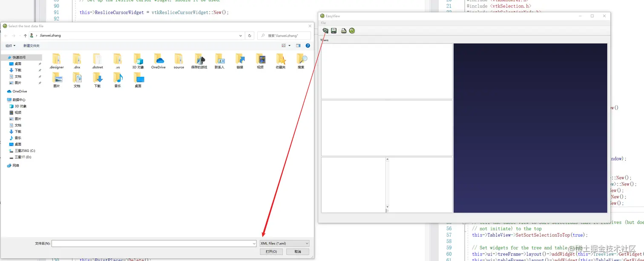Image resolution: width=644 pixels, height=261 pixels.
Task: Select the .designer folder in file list
Action: pyautogui.click(x=57, y=61)
